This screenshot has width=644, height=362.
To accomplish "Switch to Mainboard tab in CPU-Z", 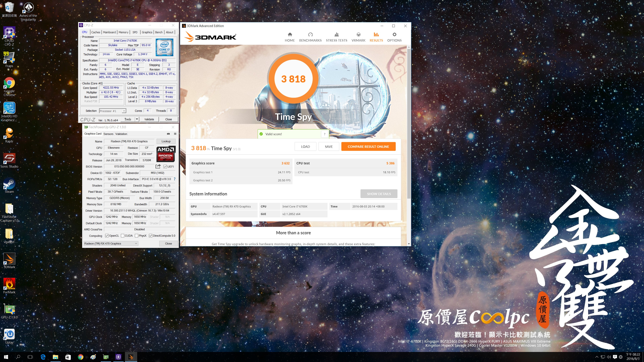I will (109, 32).
